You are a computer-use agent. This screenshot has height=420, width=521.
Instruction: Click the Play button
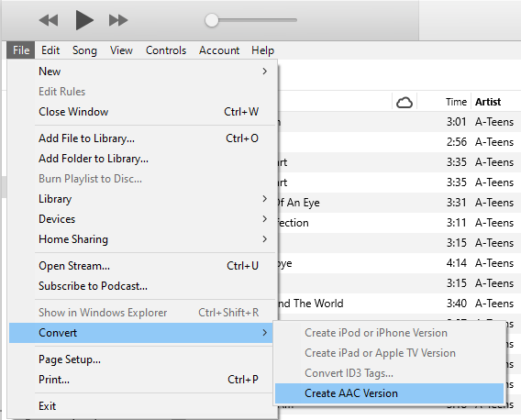84,20
